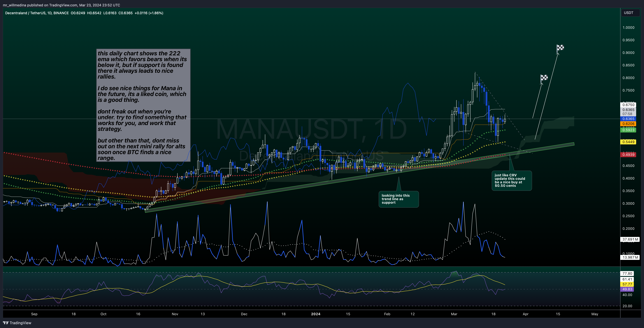Click the white 0.6750 price tag

click(x=628, y=105)
